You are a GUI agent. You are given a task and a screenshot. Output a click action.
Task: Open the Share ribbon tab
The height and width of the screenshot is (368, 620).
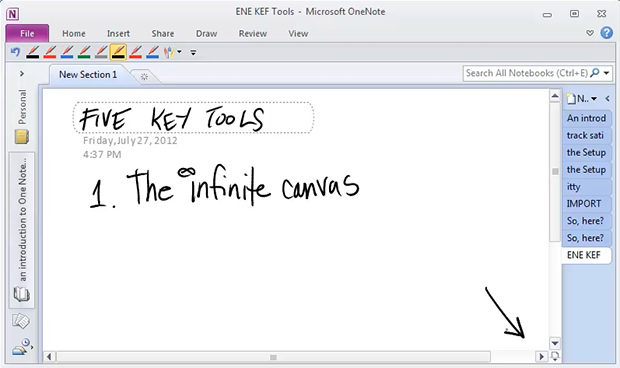[163, 34]
